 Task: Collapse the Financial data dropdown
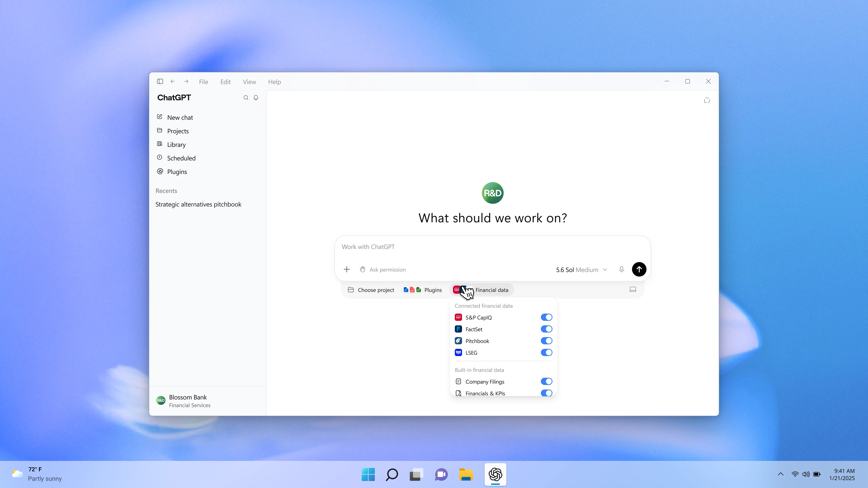481,290
